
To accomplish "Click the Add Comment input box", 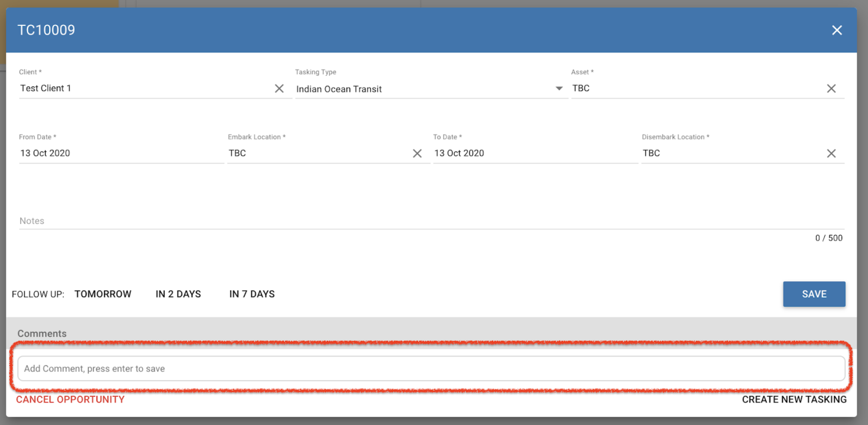I will (x=431, y=368).
